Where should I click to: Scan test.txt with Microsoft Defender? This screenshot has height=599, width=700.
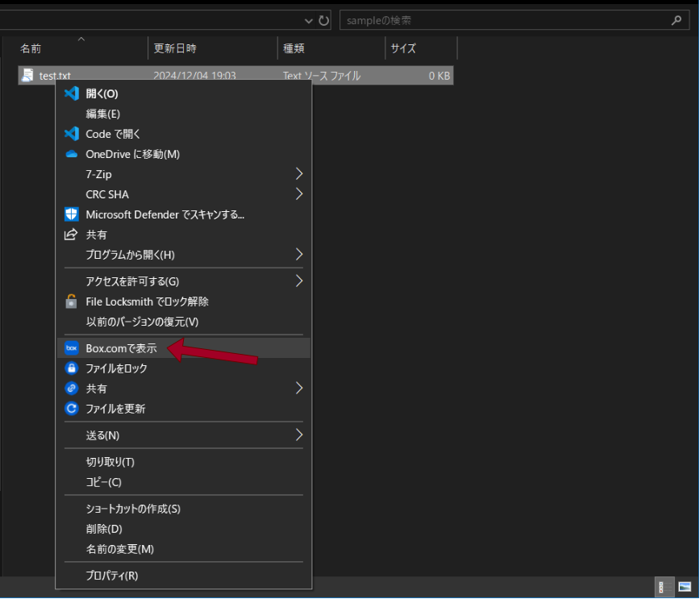(x=145, y=214)
